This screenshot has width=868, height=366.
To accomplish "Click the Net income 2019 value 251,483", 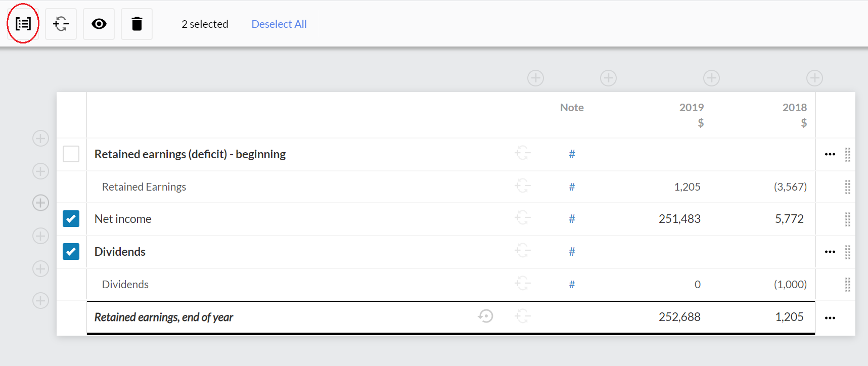I will tap(679, 219).
